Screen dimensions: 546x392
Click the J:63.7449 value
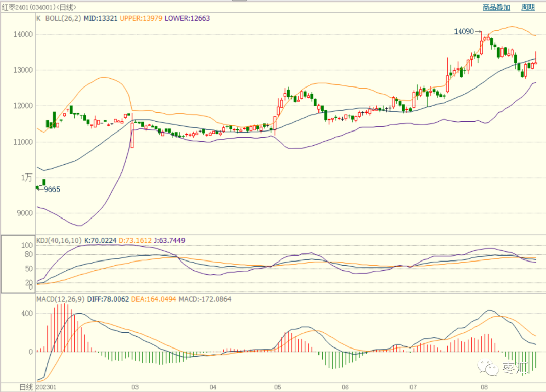tap(169, 240)
